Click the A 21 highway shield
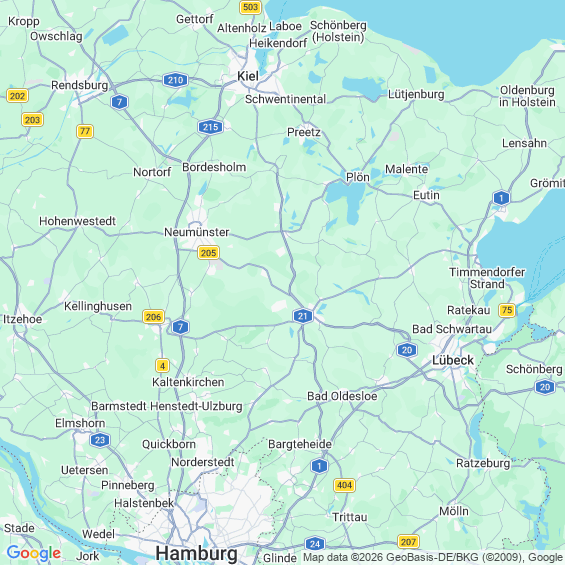 (x=303, y=316)
